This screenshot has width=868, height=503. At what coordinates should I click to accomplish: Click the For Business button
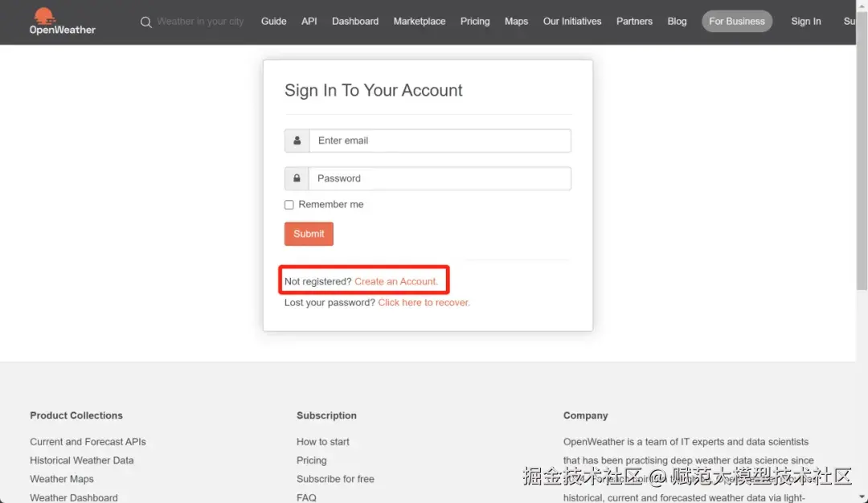736,22
